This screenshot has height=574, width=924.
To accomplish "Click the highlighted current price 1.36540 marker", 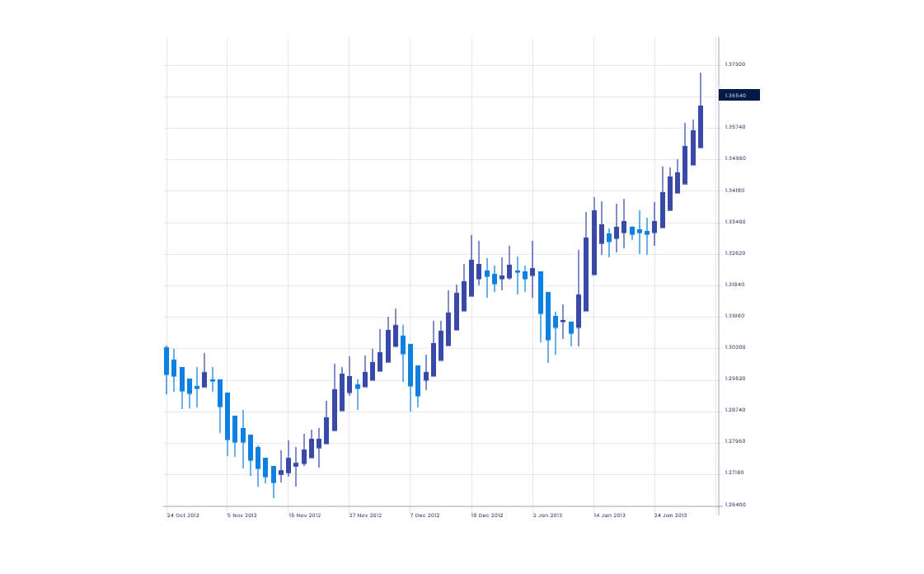I will [739, 95].
